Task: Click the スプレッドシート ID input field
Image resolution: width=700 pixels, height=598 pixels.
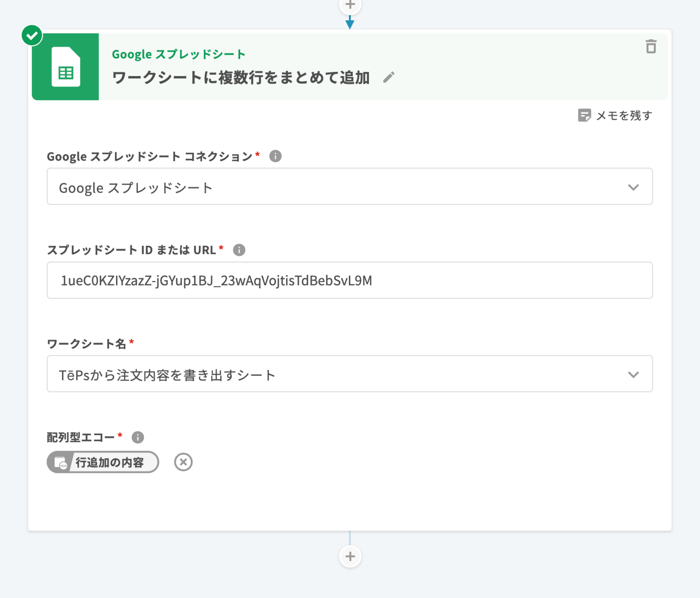Action: 349,281
